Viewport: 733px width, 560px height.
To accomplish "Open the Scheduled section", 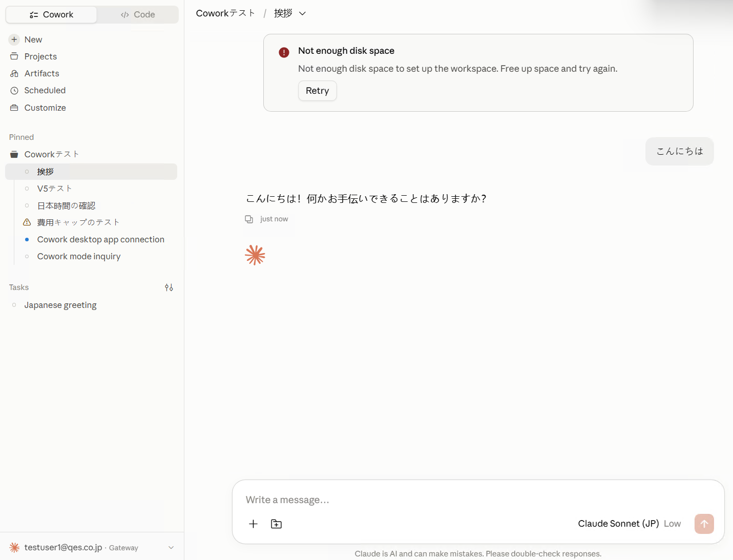I will point(45,90).
